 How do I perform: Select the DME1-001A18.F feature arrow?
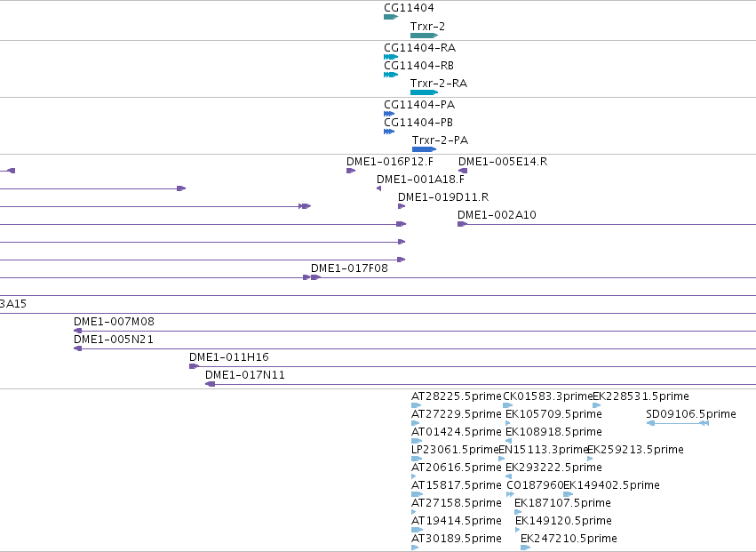pyautogui.click(x=379, y=188)
